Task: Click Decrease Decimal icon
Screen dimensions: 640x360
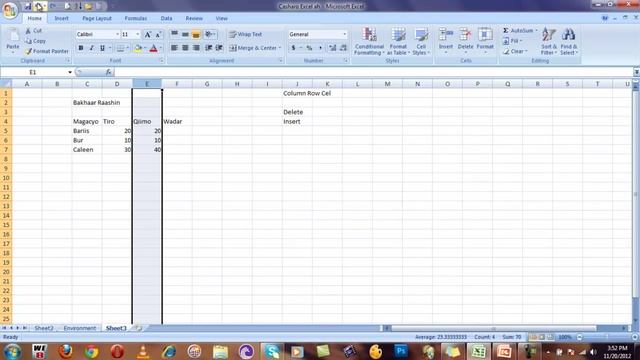Action: pyautogui.click(x=343, y=48)
